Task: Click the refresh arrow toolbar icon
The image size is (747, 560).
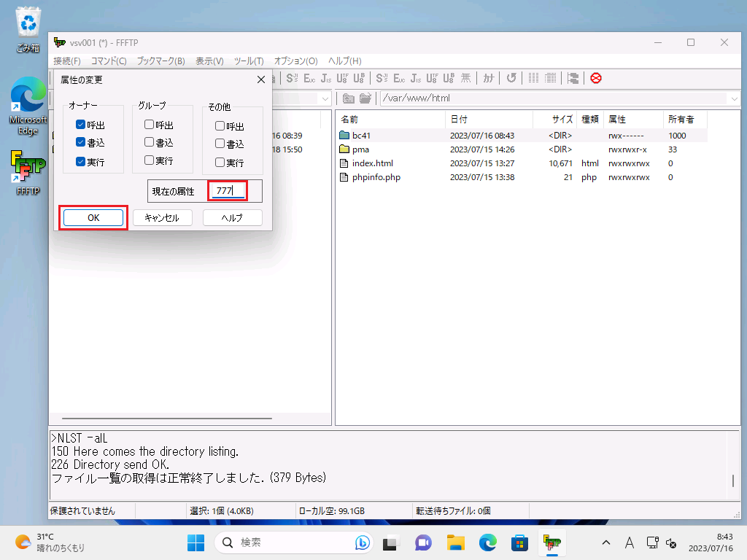Action: click(x=511, y=78)
